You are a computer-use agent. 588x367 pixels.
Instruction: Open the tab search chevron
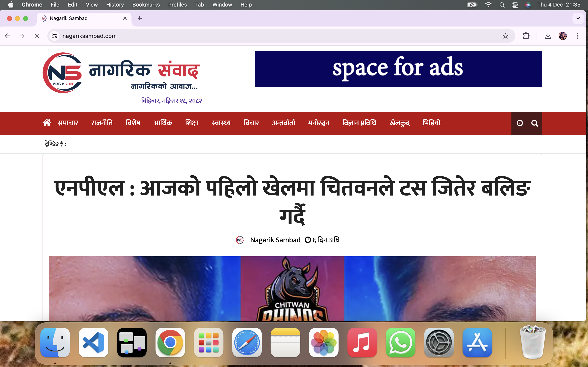click(578, 18)
